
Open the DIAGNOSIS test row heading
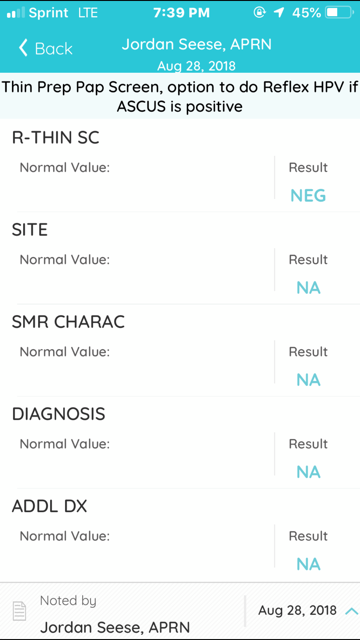pyautogui.click(x=58, y=414)
